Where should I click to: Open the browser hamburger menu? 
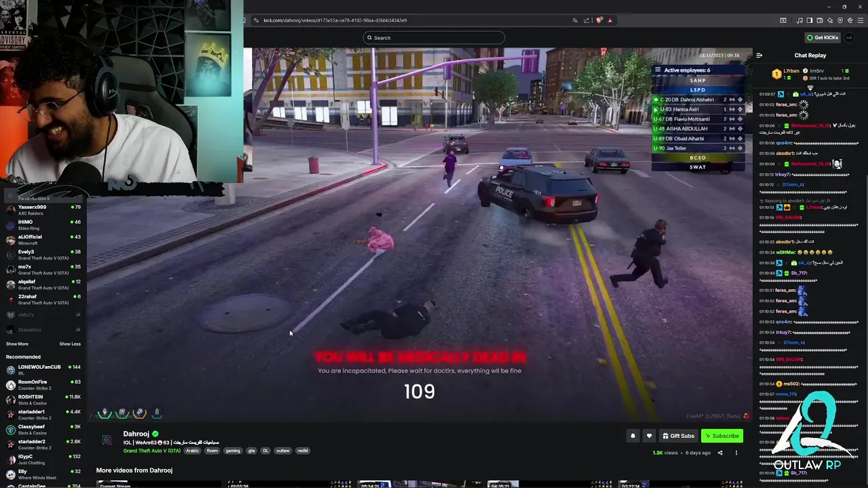[861, 20]
